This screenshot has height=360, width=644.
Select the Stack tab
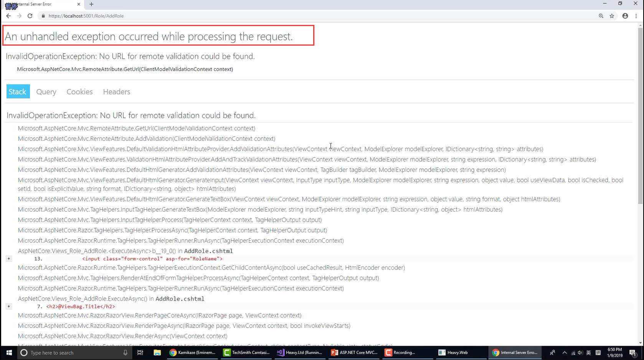pyautogui.click(x=18, y=92)
